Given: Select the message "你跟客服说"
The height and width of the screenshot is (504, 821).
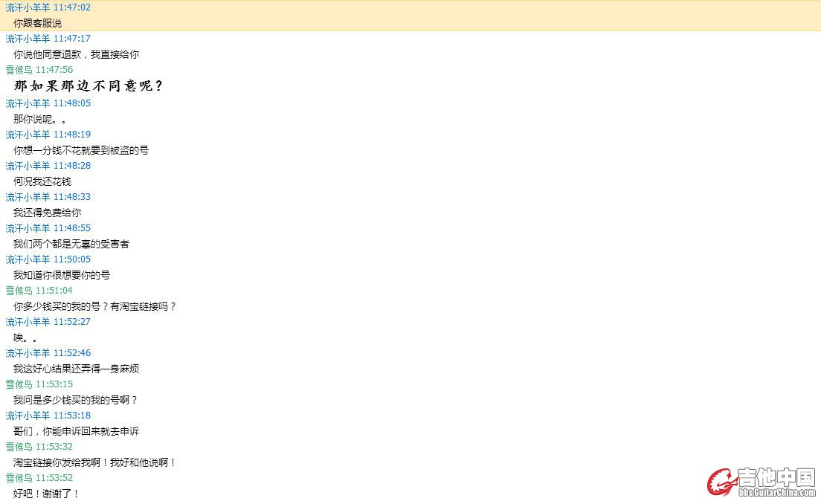Looking at the screenshot, I should coord(37,23).
